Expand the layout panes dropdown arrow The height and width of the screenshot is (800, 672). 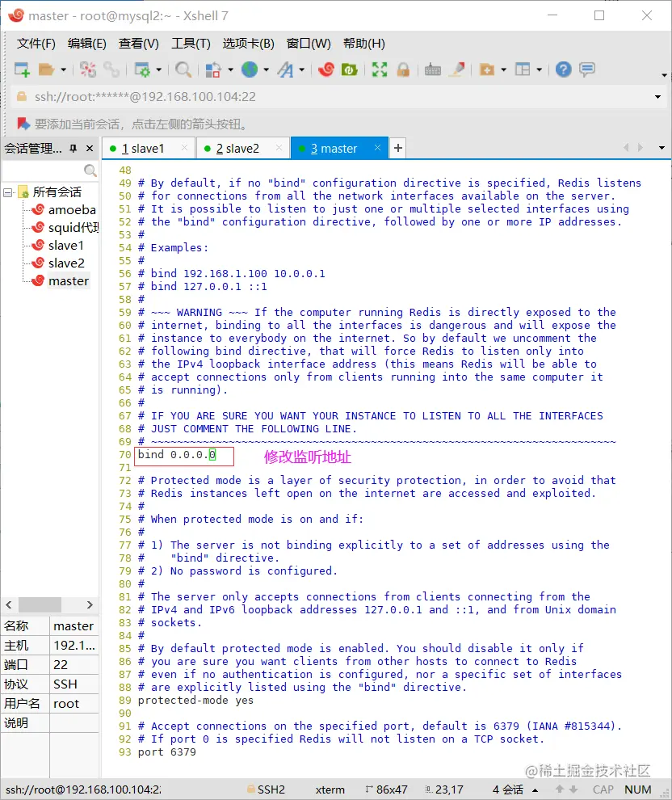540,69
